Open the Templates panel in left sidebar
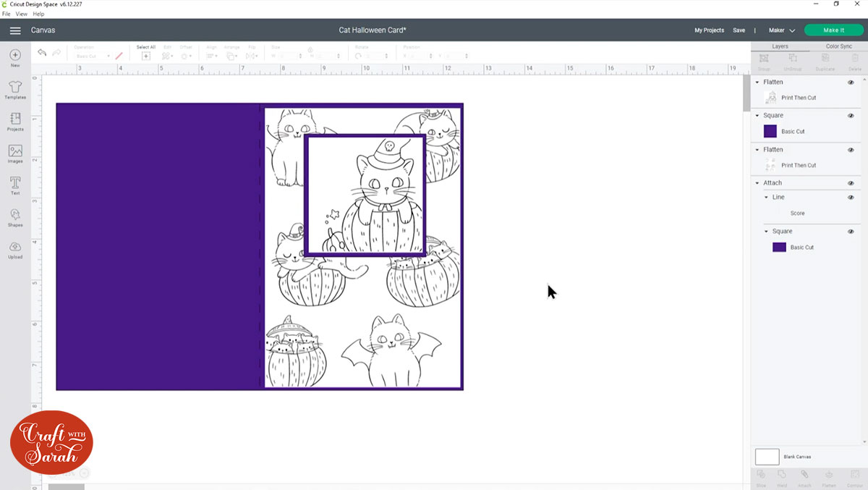 15,90
